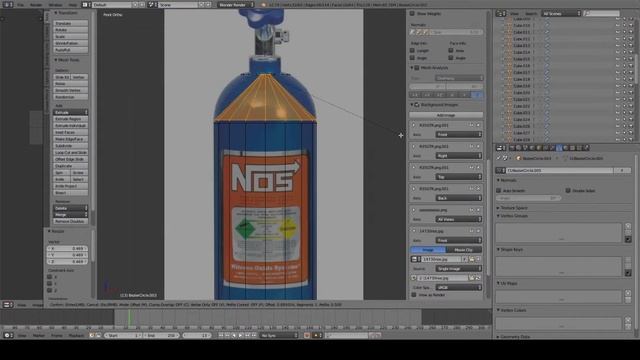The image size is (640, 360).
Task: Open the Render properties tab icon
Action: pyautogui.click(x=512, y=148)
